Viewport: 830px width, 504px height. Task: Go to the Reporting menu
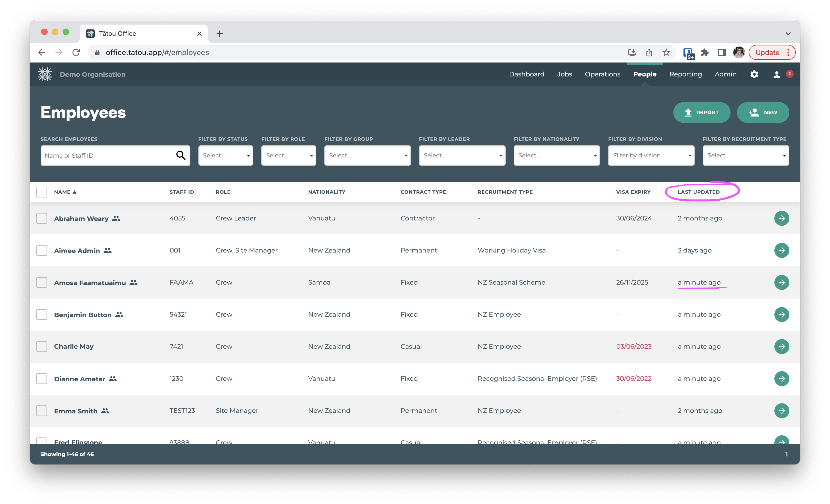[685, 74]
